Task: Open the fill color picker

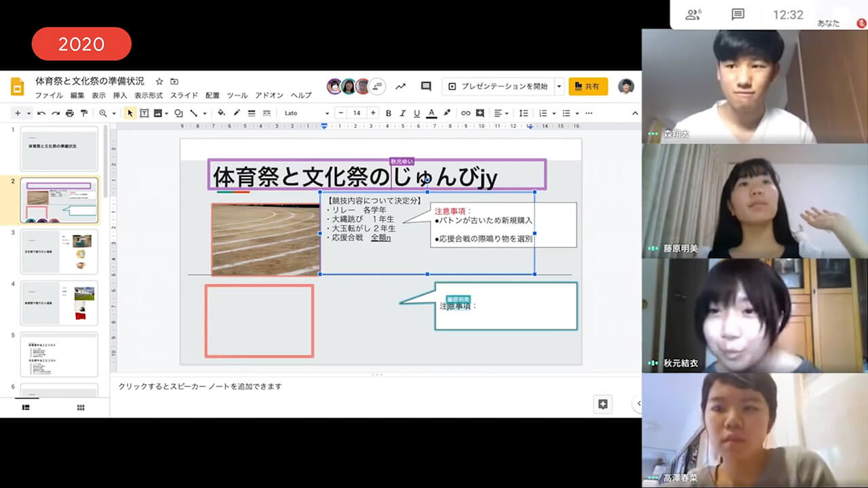Action: (x=222, y=113)
